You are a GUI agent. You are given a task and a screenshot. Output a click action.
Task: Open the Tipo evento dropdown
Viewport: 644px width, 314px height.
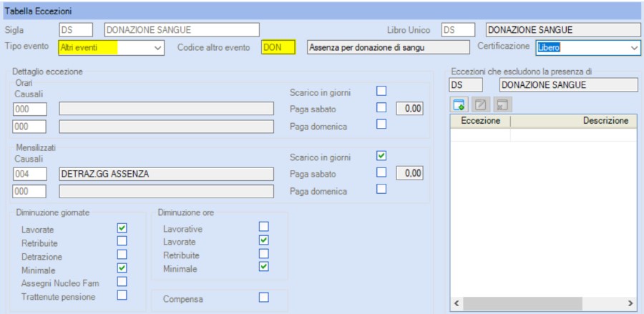pos(157,48)
